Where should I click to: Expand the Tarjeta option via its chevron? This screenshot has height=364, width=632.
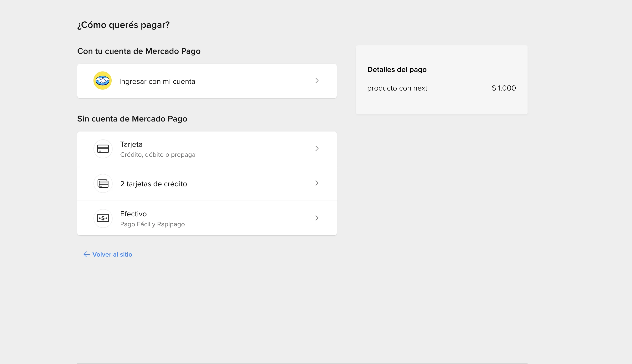pyautogui.click(x=317, y=148)
